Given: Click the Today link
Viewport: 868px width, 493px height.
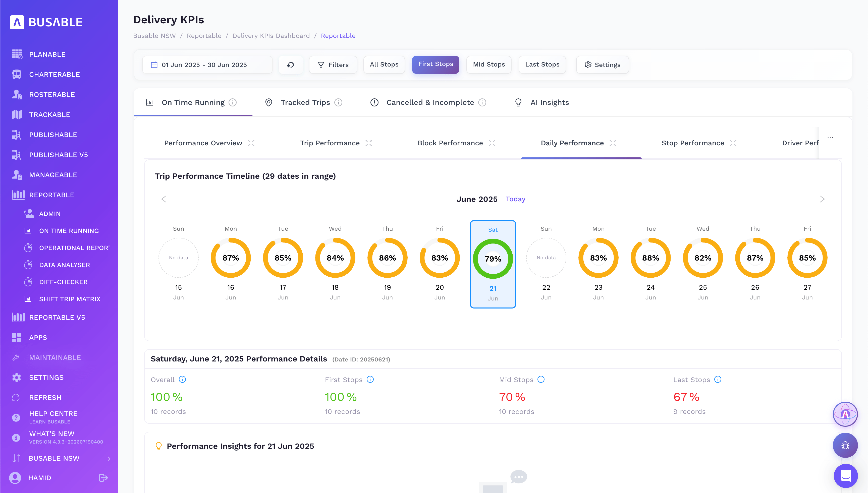Looking at the screenshot, I should pyautogui.click(x=515, y=199).
